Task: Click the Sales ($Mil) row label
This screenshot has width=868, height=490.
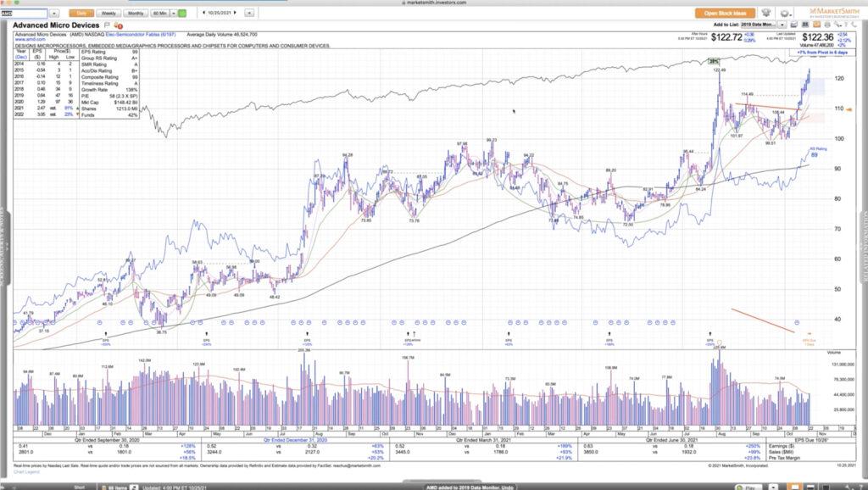Action: [x=781, y=453]
